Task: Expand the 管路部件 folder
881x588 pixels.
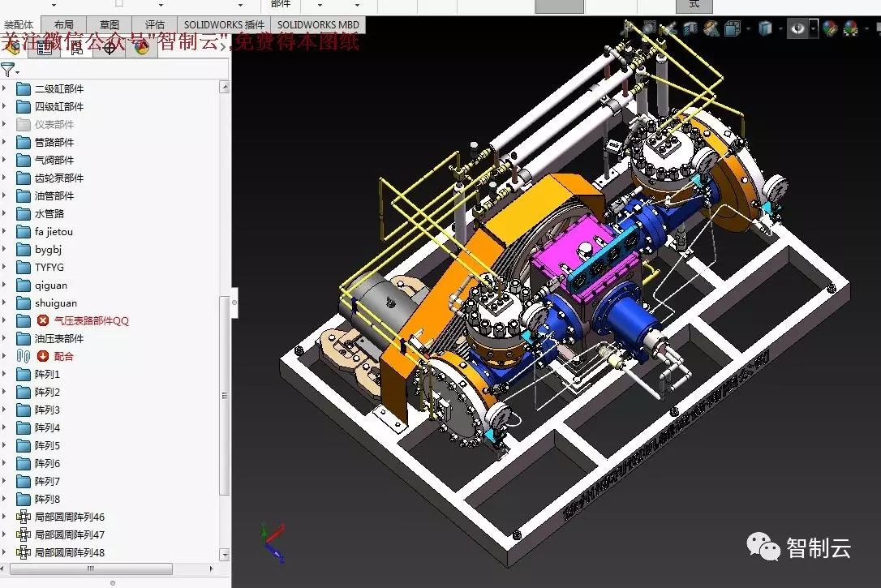Action: [x=5, y=141]
